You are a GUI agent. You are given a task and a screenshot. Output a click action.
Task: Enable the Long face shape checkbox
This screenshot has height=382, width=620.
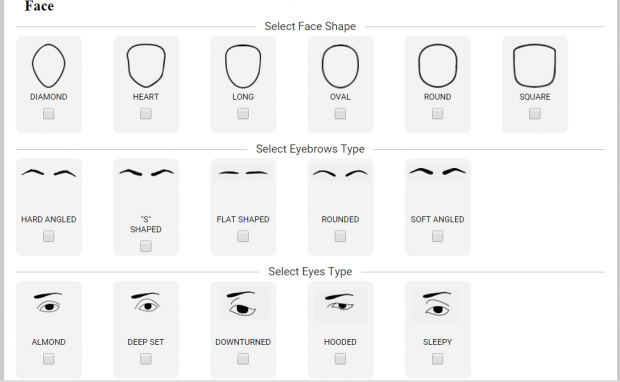(243, 114)
